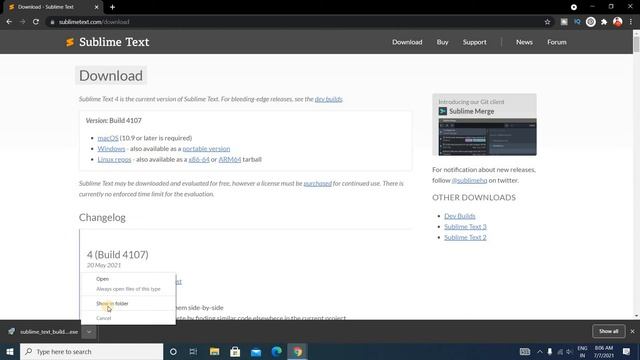Viewport: 640px width, 360px height.
Task: Click the sublimetext.com address bar
Action: click(294, 22)
